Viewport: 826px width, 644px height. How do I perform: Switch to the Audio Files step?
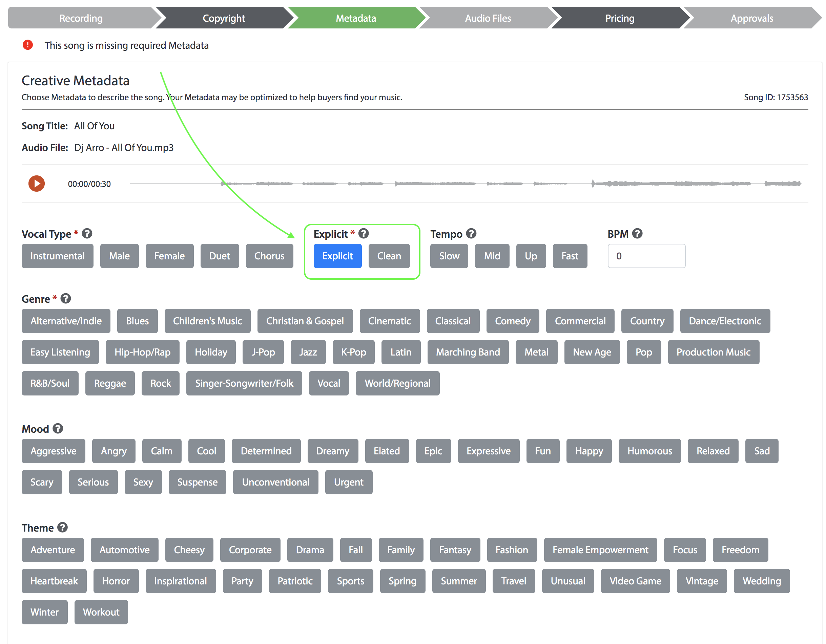click(x=488, y=18)
